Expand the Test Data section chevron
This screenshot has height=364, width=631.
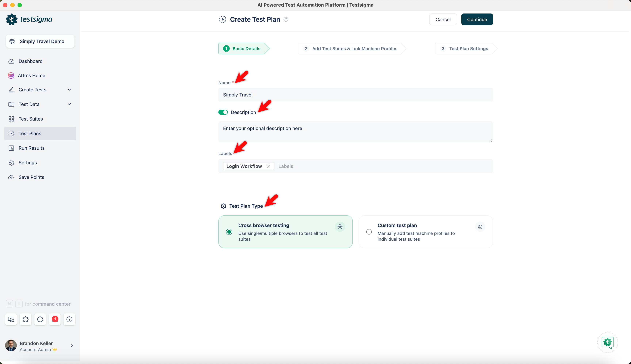69,104
